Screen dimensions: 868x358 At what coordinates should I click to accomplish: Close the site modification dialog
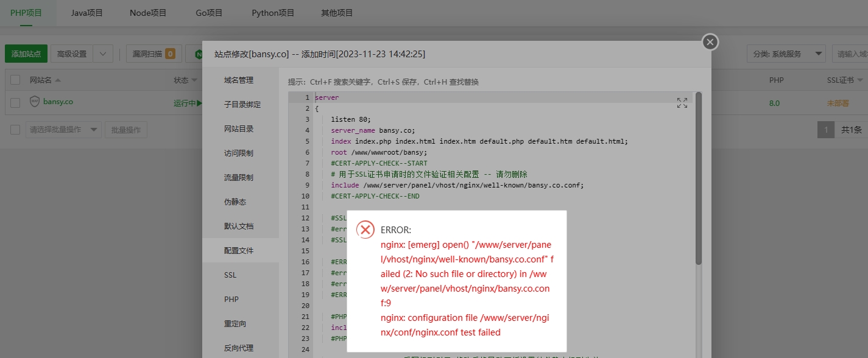click(x=710, y=42)
